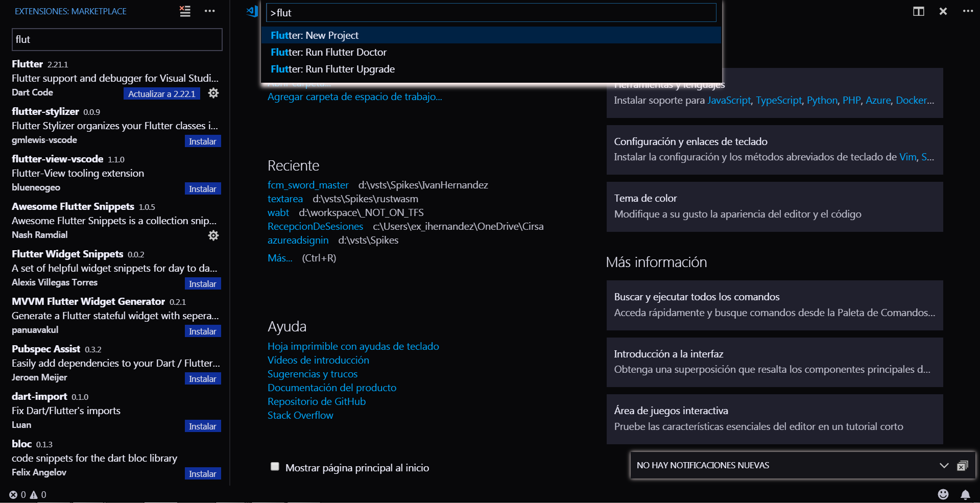Screen dimensions: 980x503
Task: Show more recent items via Más...
Action: pos(280,258)
